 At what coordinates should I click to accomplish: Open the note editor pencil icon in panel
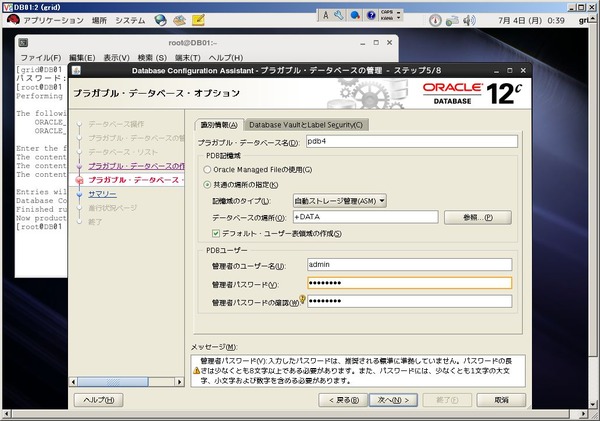tap(198, 20)
